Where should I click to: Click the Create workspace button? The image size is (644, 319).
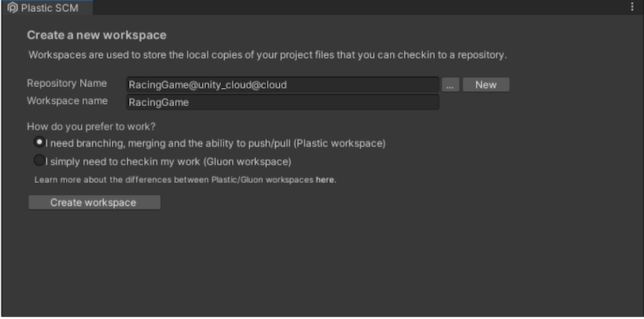(93, 203)
